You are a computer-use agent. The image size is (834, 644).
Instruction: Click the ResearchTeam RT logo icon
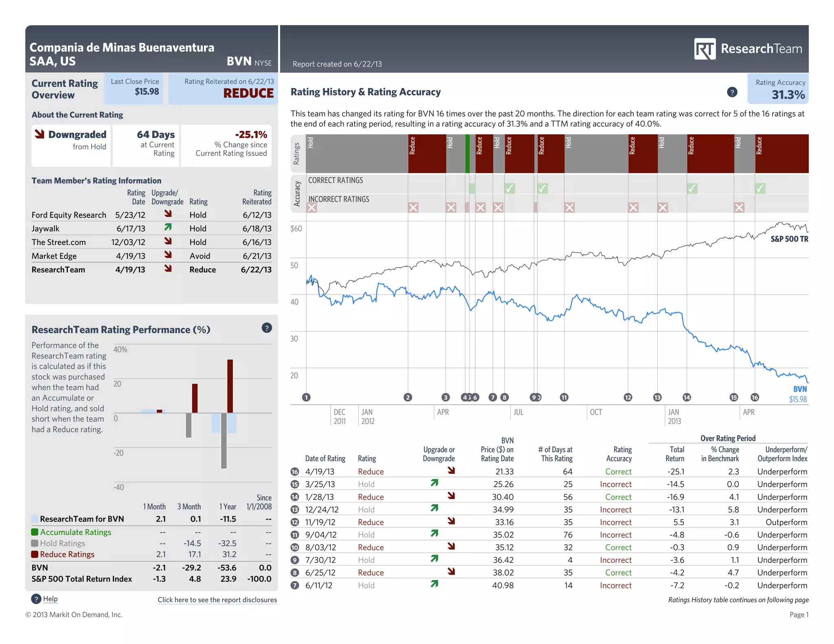705,49
